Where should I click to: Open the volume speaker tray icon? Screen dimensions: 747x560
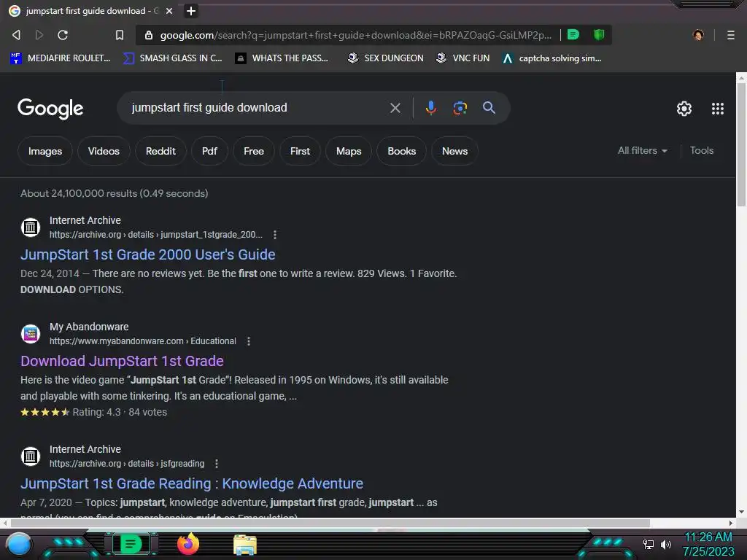pos(666,544)
